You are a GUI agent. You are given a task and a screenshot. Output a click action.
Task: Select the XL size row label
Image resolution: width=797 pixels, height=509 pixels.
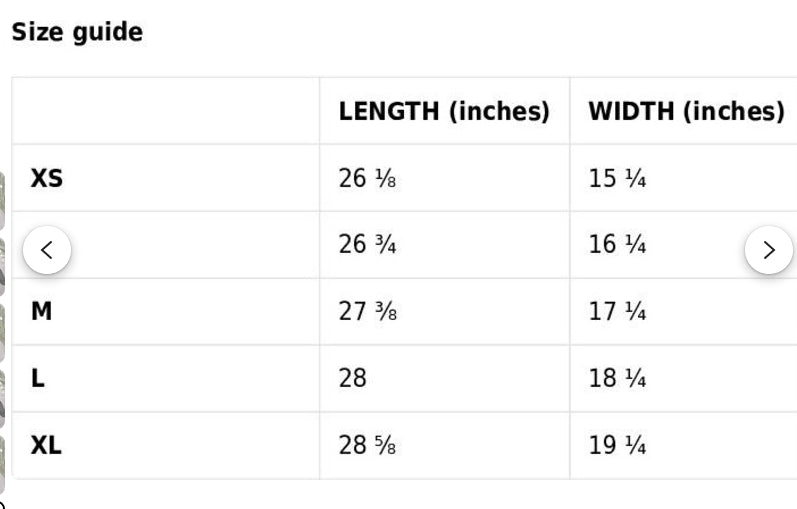46,445
